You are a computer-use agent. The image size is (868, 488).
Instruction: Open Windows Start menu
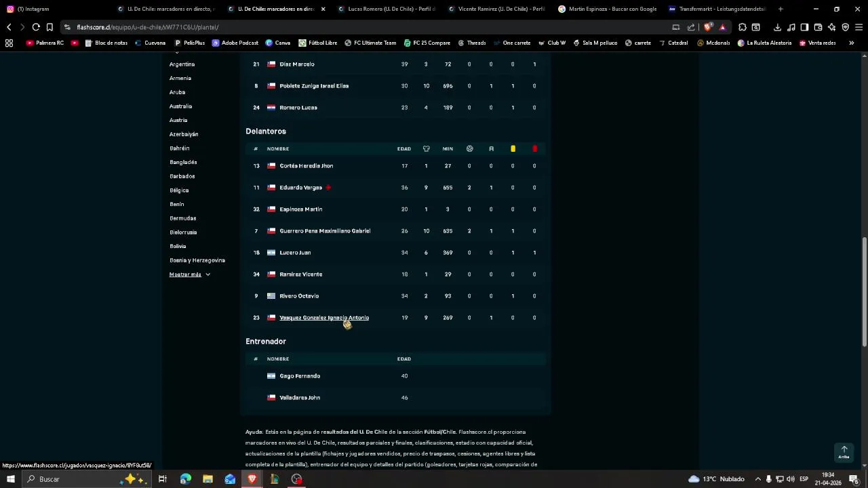[x=11, y=479]
